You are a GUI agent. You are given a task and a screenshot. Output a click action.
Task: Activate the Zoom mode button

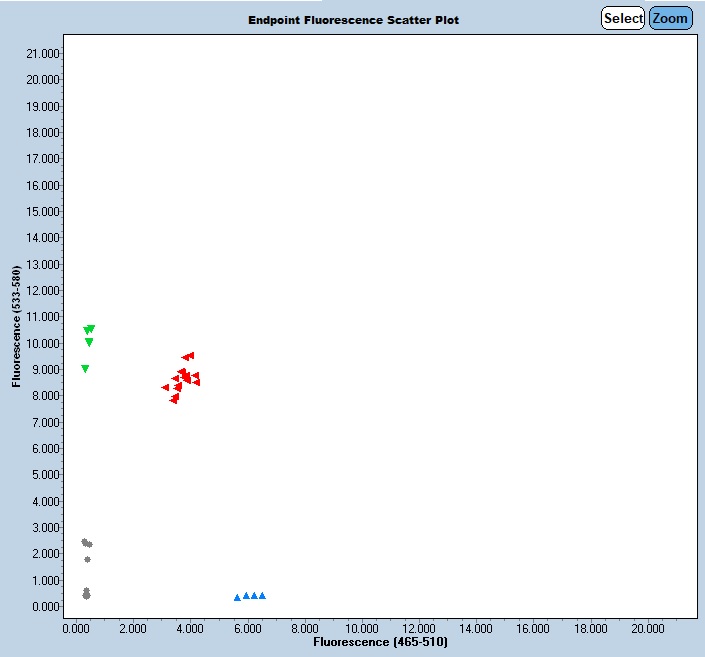point(670,18)
